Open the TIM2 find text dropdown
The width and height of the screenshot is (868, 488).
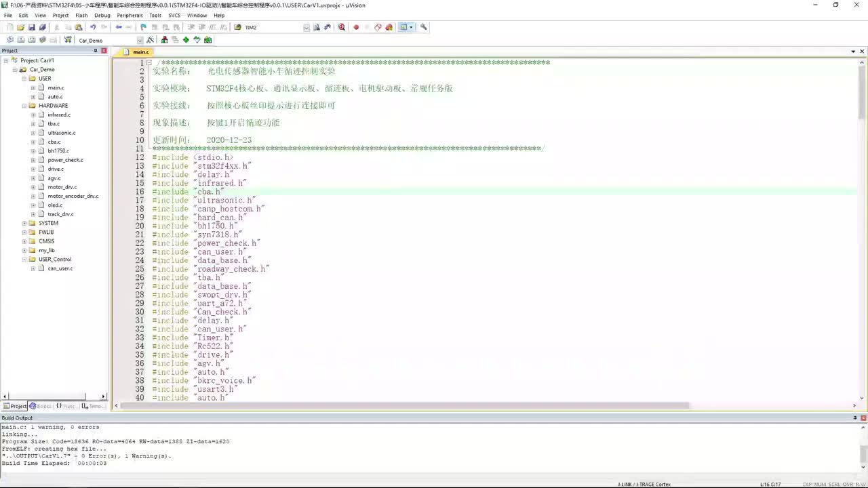[x=307, y=27]
